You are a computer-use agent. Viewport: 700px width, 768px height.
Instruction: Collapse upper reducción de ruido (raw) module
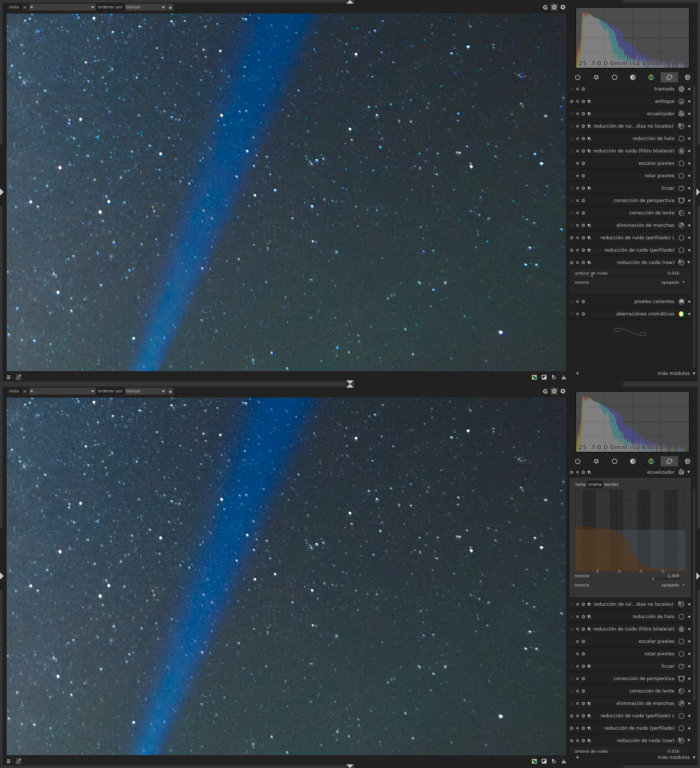click(689, 263)
